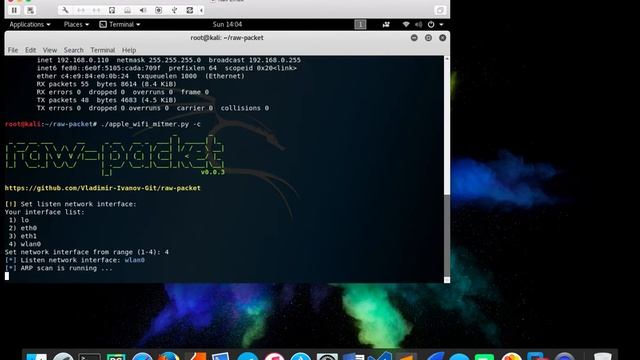The image size is (640, 360).
Task: Expand the system menu arrow
Action: click(x=441, y=24)
